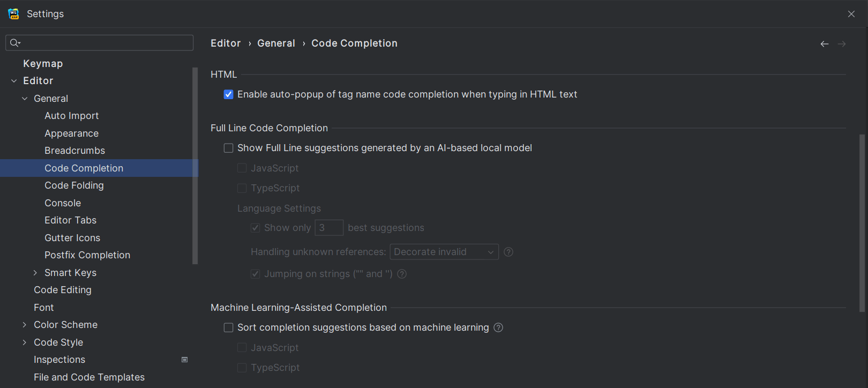Expand the Smart Keys tree node
Viewport: 868px width, 388px height.
point(35,273)
